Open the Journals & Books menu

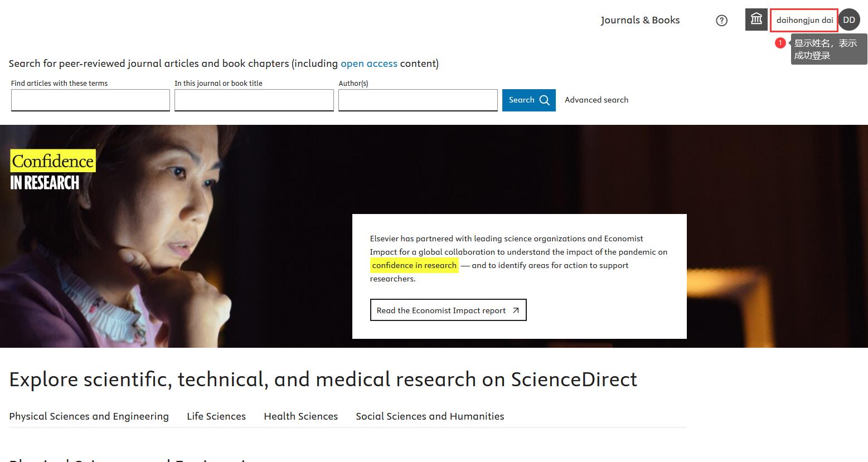(640, 20)
